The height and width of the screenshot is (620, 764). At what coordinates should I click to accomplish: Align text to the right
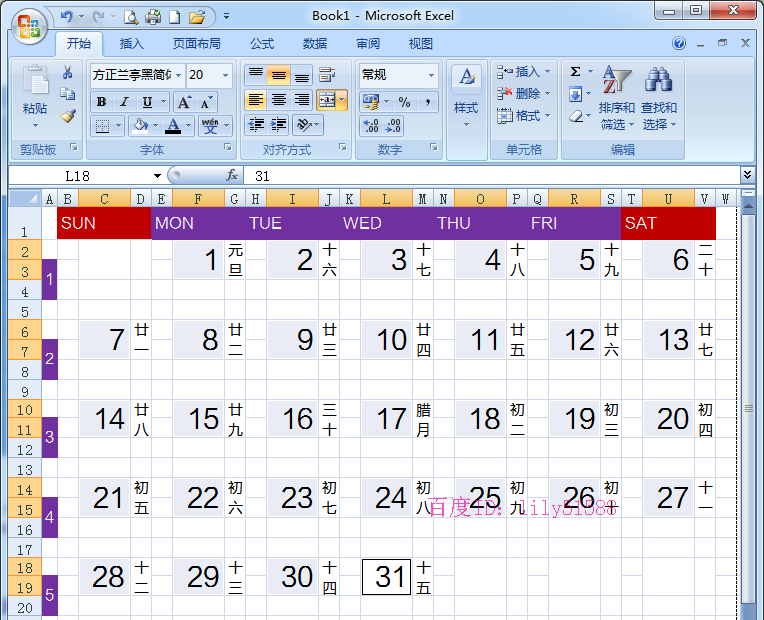(302, 100)
